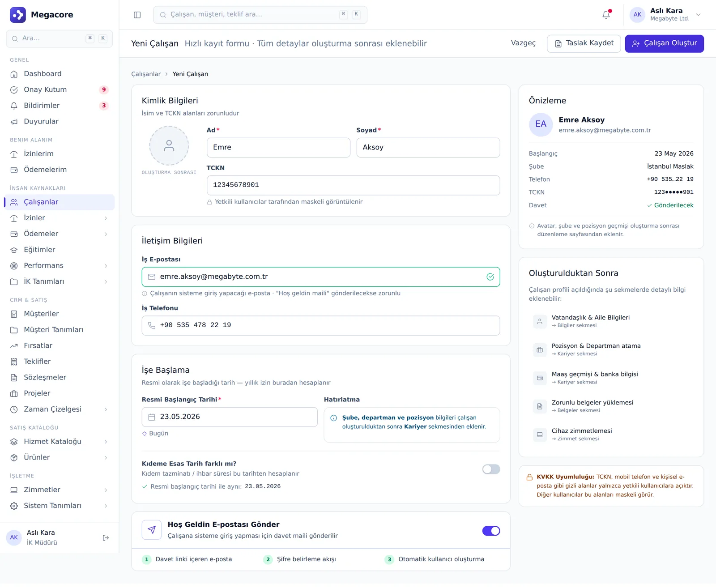The image size is (716, 588).
Task: Click the info icon in preview note
Action: (x=532, y=226)
